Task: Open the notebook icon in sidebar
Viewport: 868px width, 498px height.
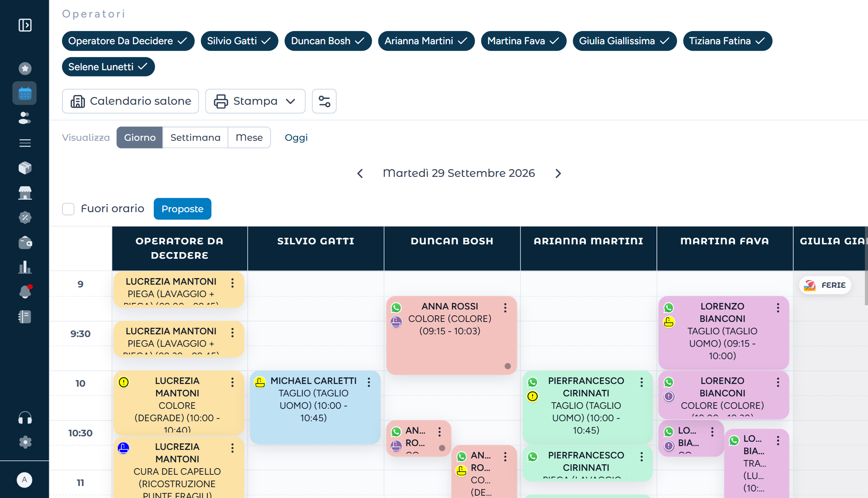Action: (25, 317)
